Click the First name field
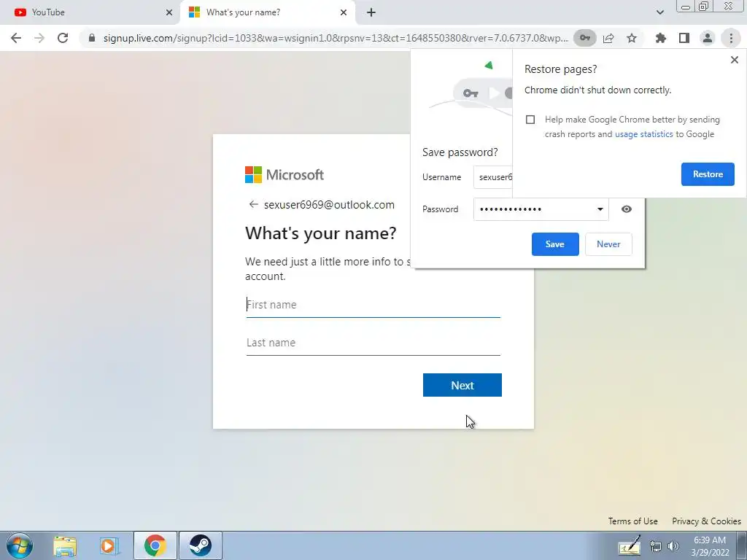The image size is (747, 560). (x=373, y=305)
